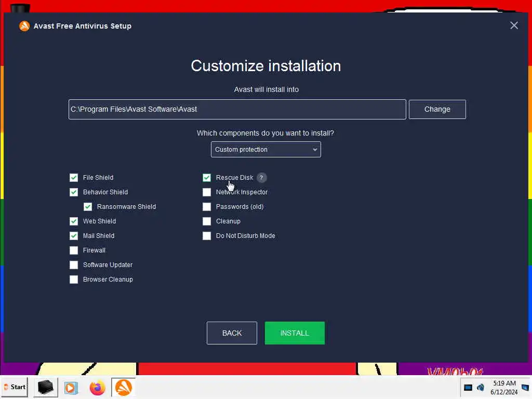Click the show desktop icon at far right
This screenshot has width=532, height=399.
point(525,387)
